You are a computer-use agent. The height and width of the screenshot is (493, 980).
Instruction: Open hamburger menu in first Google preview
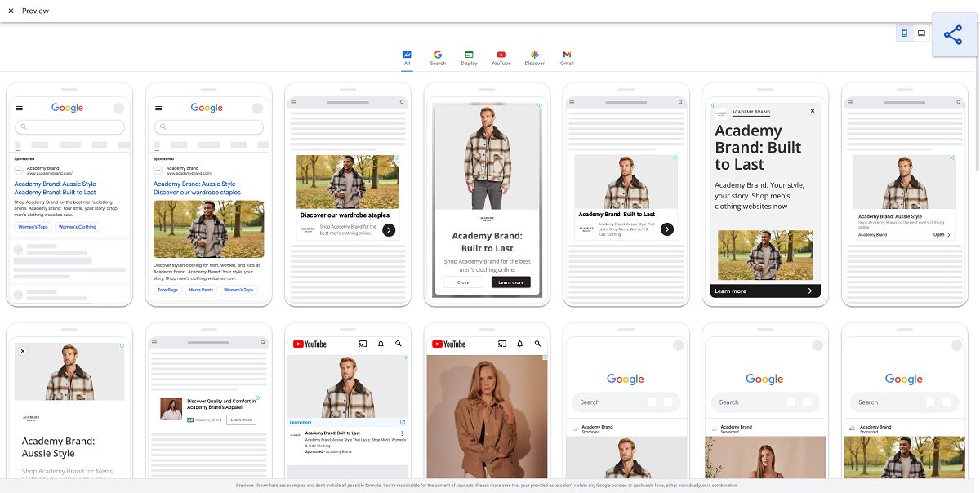coord(20,108)
